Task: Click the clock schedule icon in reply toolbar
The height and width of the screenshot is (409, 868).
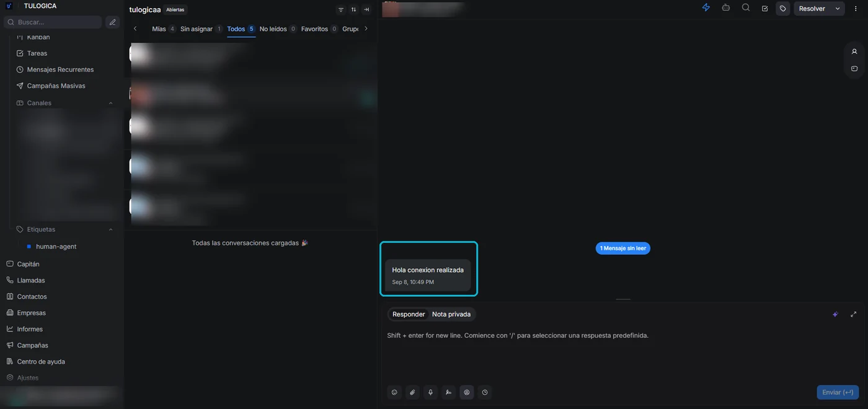Action: (x=485, y=392)
